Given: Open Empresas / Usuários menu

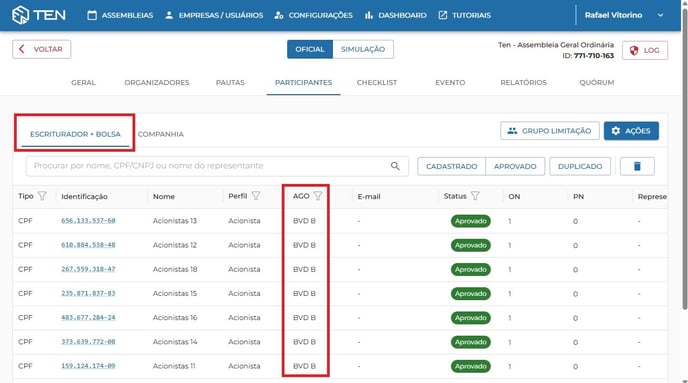Looking at the screenshot, I should 214,15.
